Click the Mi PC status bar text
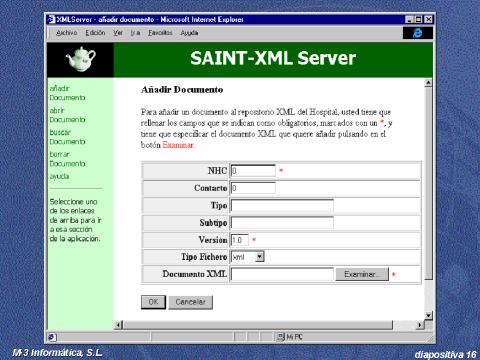This screenshot has height=360, width=480. pyautogui.click(x=294, y=337)
